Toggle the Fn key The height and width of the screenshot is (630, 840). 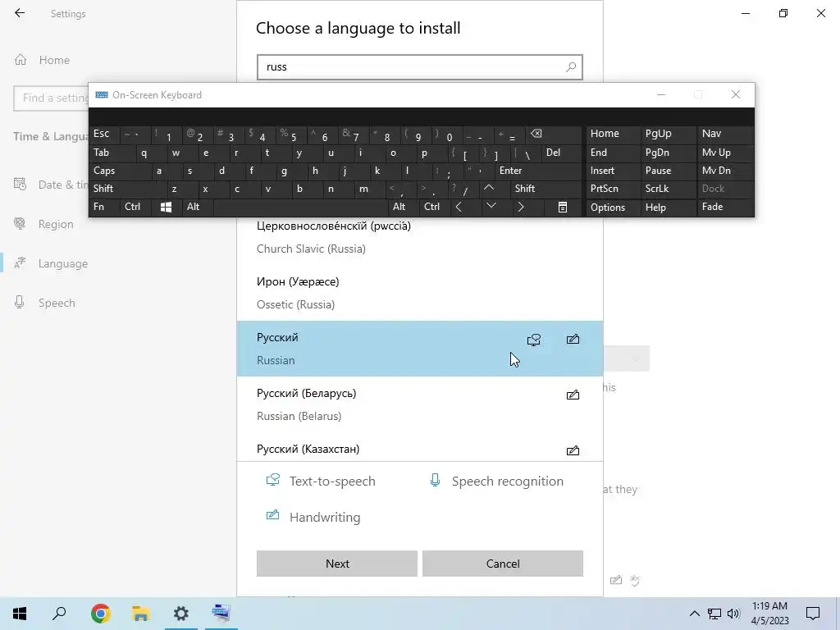click(x=104, y=208)
